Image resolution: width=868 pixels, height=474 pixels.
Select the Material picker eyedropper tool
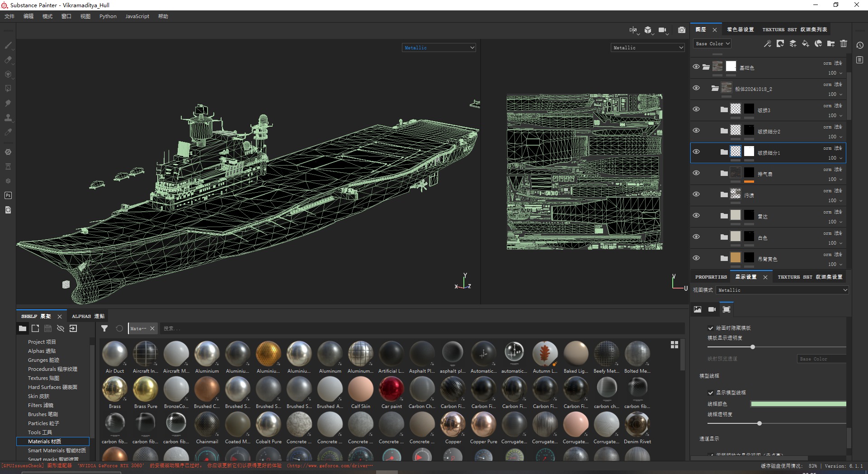click(x=8, y=132)
